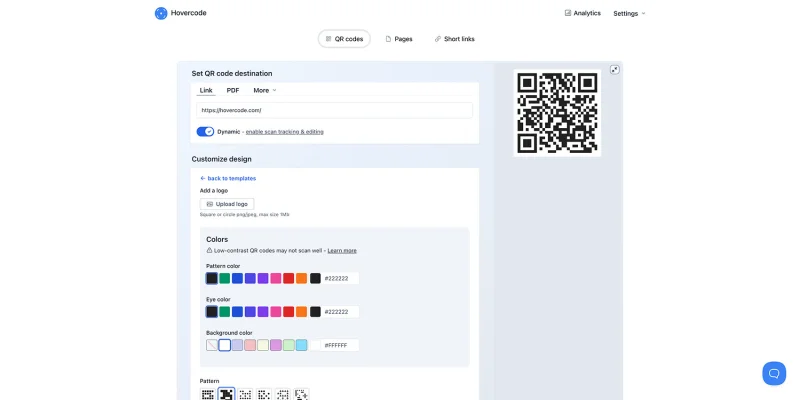Open the custom Eye color picker swatch

tap(315, 312)
